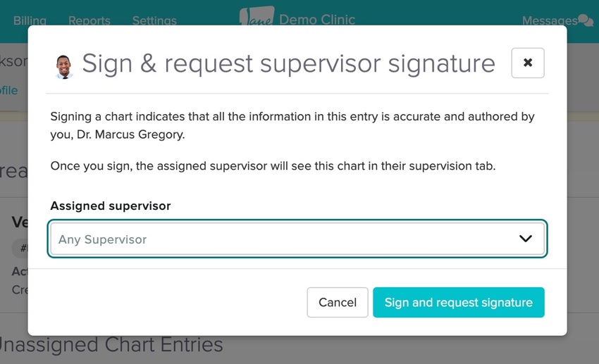The height and width of the screenshot is (364, 599).
Task: Open the Messages chat bubble icon
Action: (586, 20)
